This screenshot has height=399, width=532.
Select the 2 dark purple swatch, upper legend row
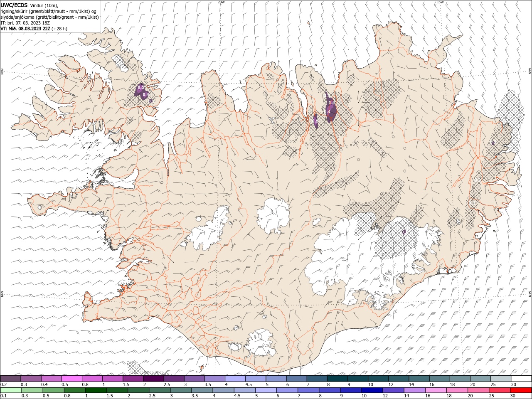click(154, 379)
